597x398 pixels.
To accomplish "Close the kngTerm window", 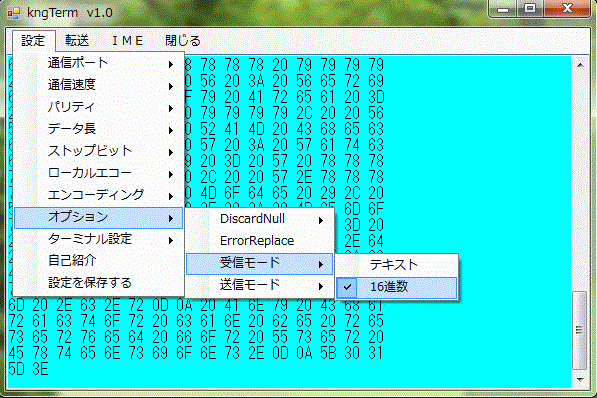I will pyautogui.click(x=567, y=8).
